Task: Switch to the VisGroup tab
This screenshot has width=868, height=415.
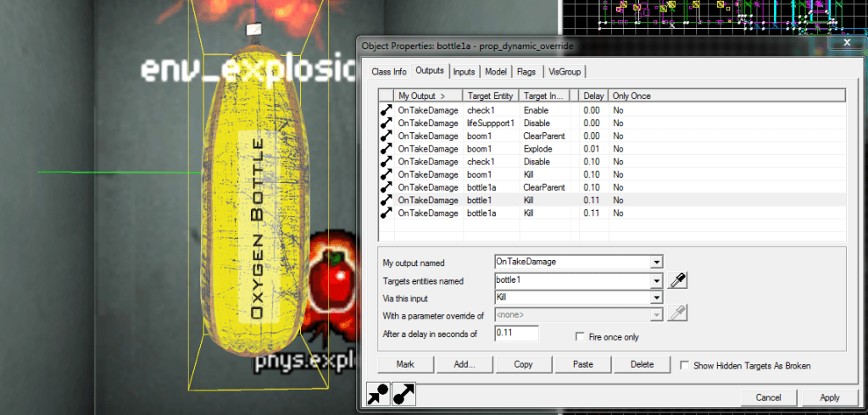Action: [565, 71]
